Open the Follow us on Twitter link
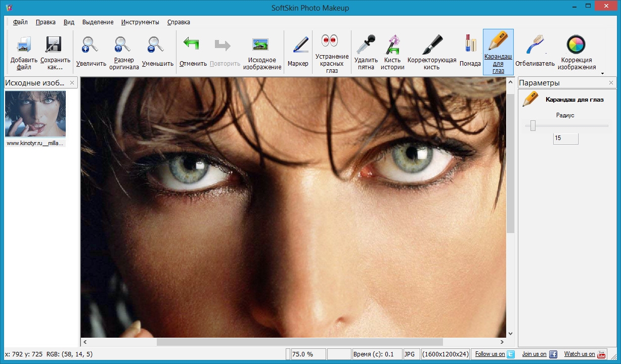 click(x=495, y=354)
